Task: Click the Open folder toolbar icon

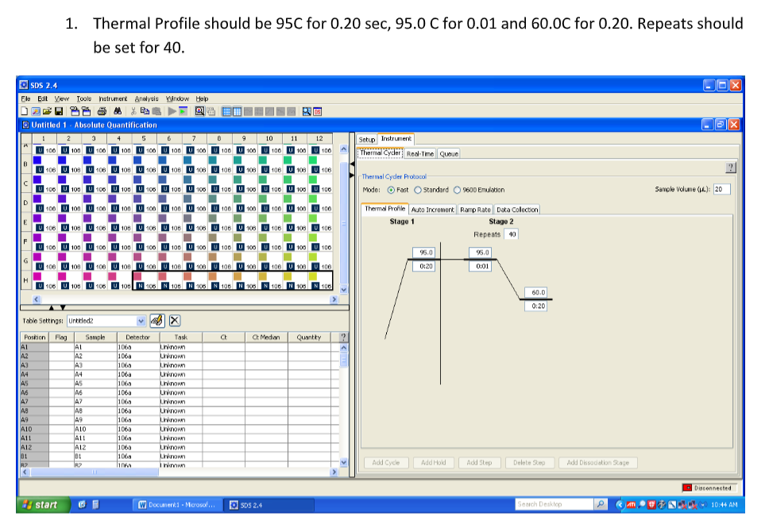Action: 47,112
